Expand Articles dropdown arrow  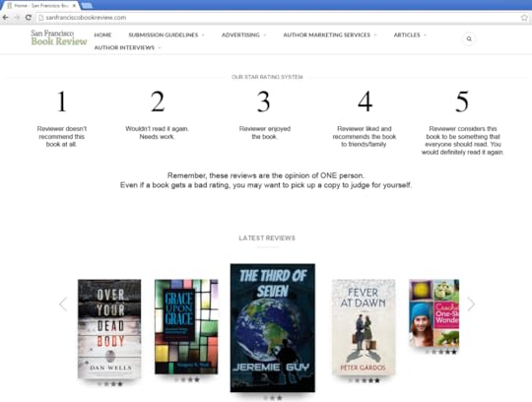coord(425,34)
